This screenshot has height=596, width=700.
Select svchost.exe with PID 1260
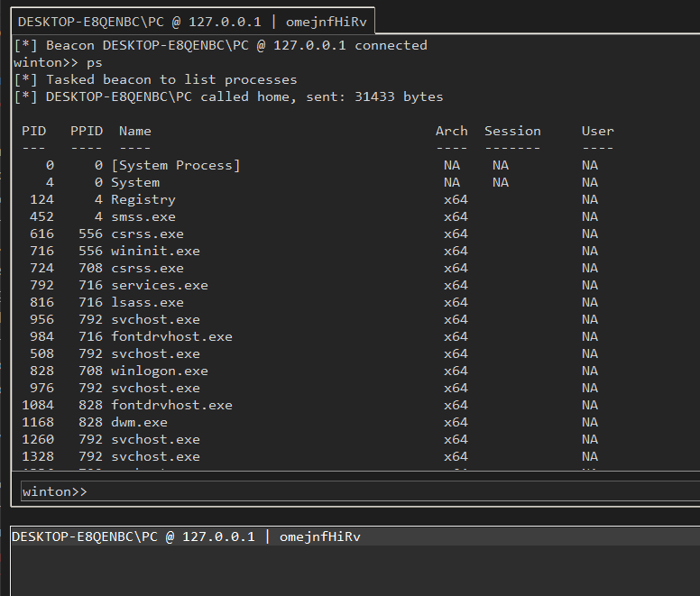pyautogui.click(x=155, y=439)
